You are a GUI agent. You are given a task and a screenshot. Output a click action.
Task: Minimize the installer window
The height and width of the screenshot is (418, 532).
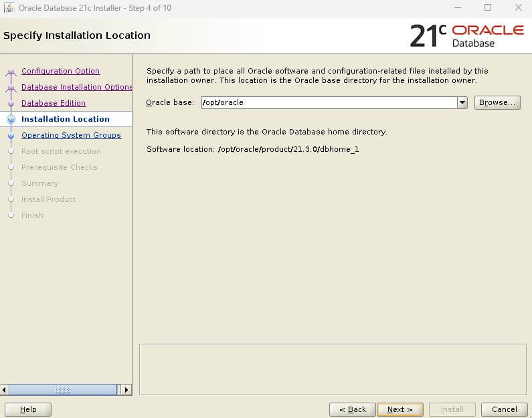458,7
